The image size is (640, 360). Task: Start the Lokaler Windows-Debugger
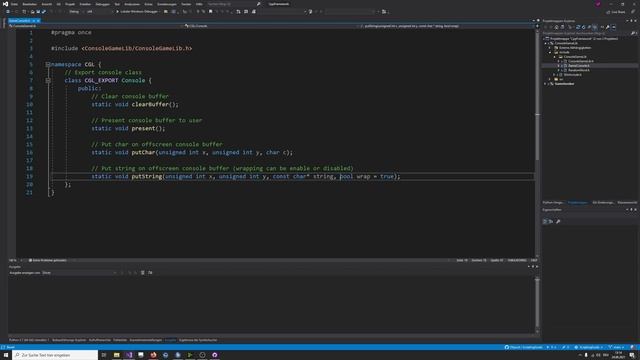coord(137,11)
